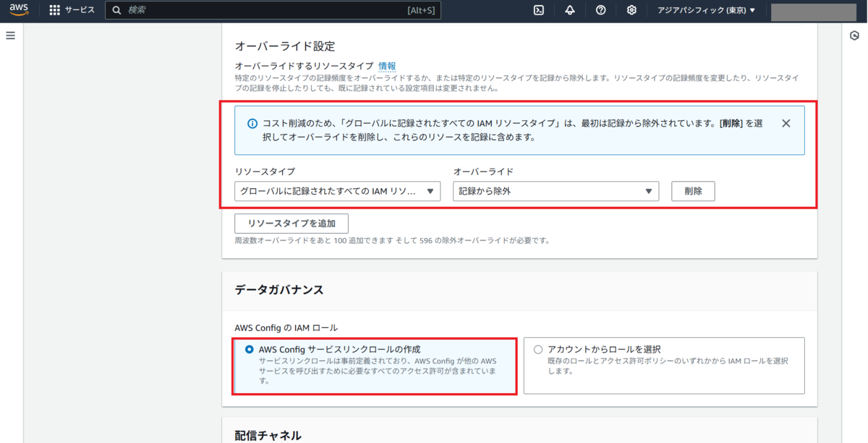This screenshot has width=868, height=443.
Task: Expand the アジアパシフィック (東京) region selector
Action: click(x=706, y=10)
